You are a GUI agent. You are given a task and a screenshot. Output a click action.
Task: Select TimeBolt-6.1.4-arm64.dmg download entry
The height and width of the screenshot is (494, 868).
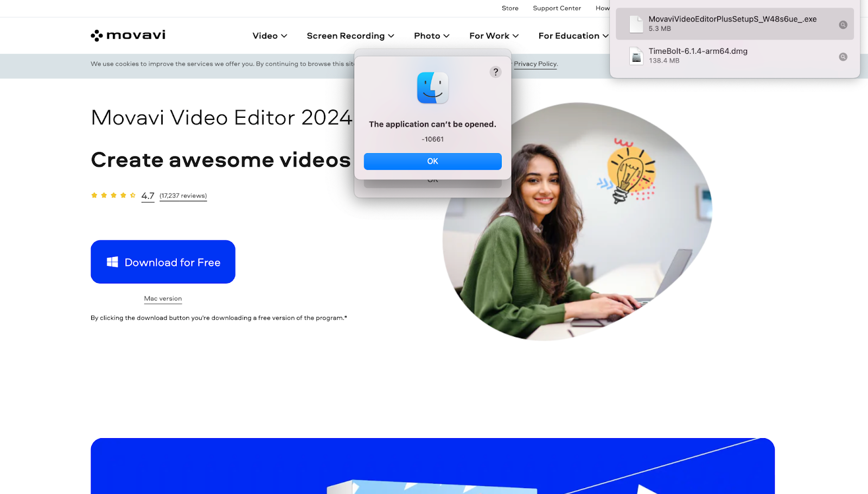coord(735,56)
